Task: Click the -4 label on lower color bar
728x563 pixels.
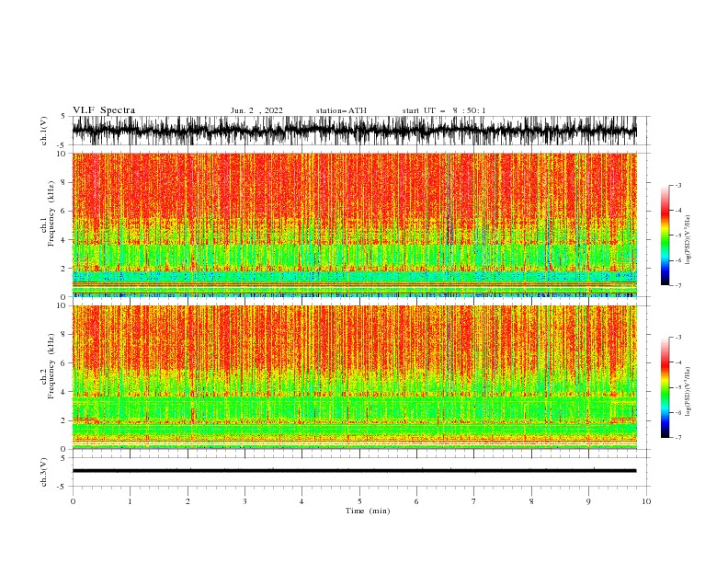Action: tap(678, 362)
